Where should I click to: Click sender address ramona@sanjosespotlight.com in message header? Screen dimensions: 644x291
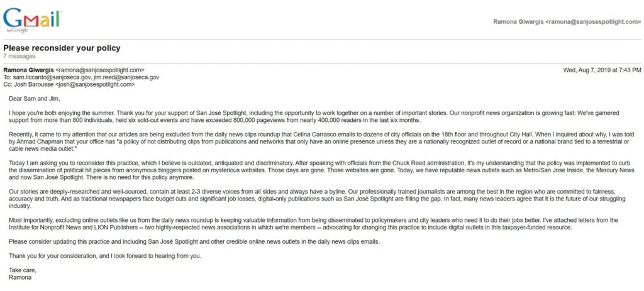100,70
